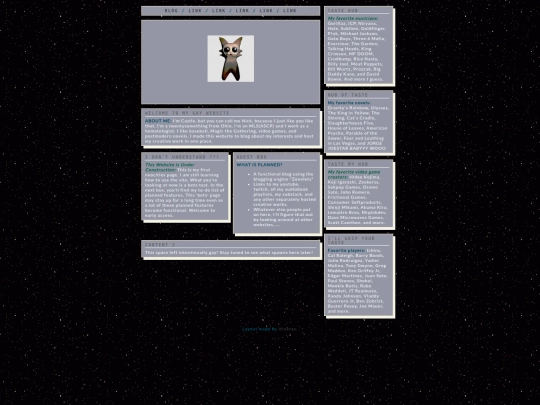Click the "TASTE HUB" sidebar heading

343,11
